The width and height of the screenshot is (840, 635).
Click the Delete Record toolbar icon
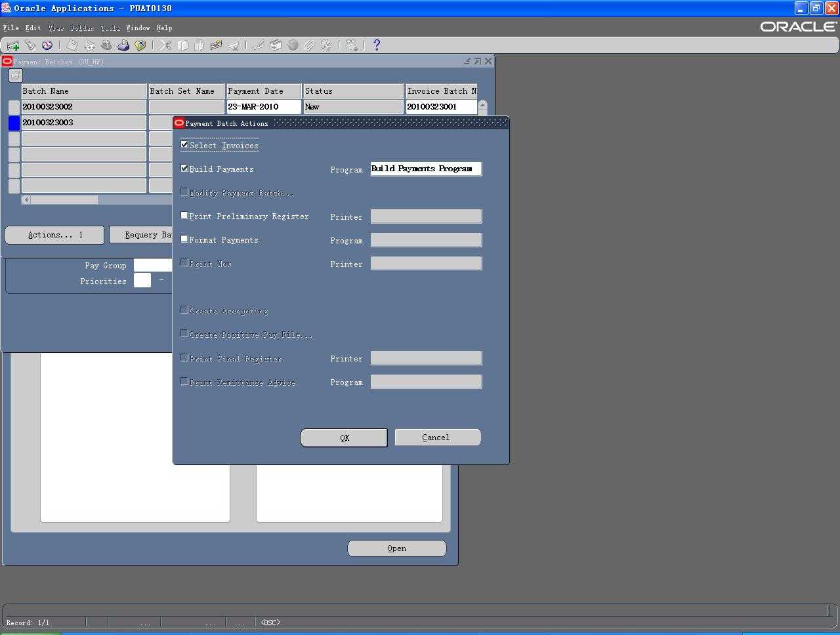click(233, 45)
